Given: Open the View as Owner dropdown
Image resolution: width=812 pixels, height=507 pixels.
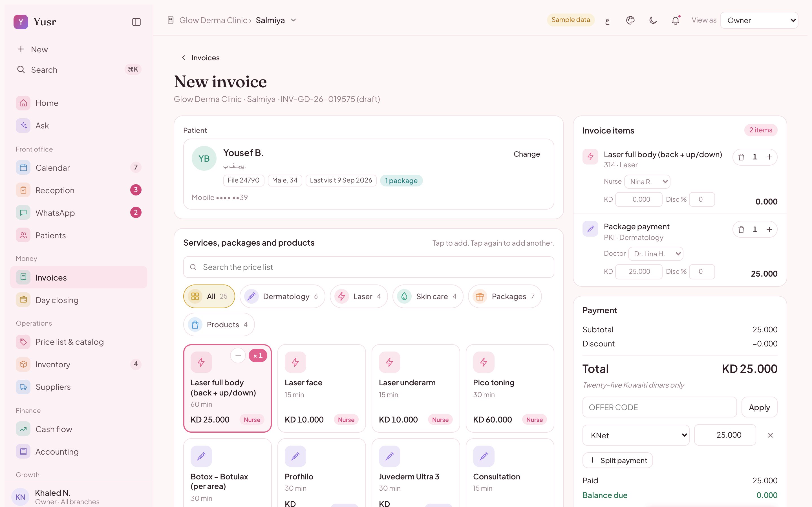Looking at the screenshot, I should [759, 21].
